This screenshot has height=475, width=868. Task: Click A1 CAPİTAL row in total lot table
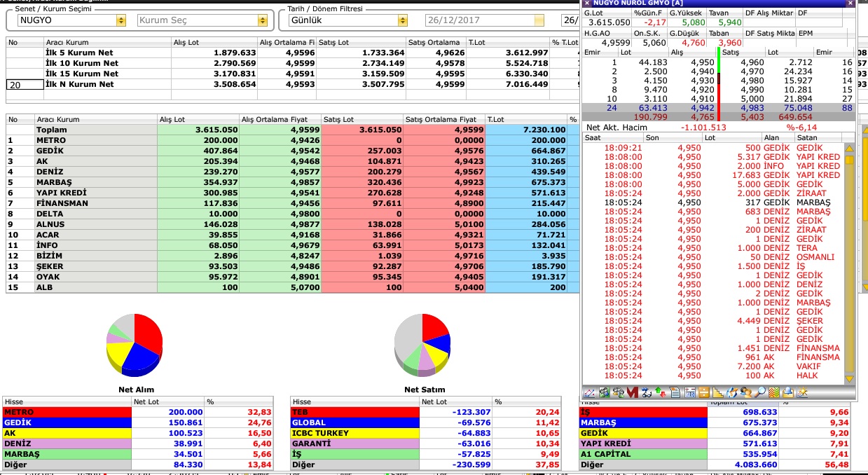[x=715, y=454]
